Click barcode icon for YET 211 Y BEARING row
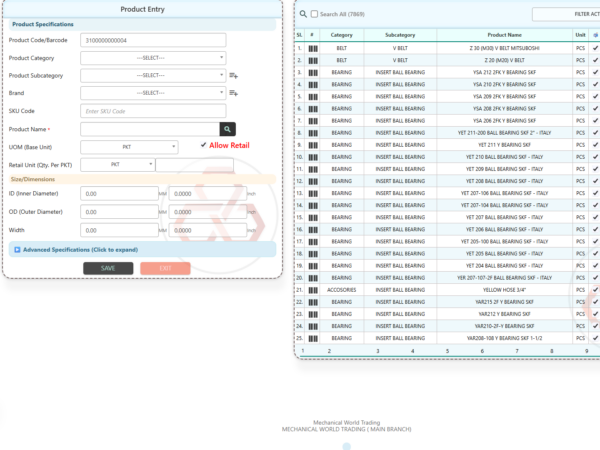The height and width of the screenshot is (450, 600). click(x=313, y=145)
